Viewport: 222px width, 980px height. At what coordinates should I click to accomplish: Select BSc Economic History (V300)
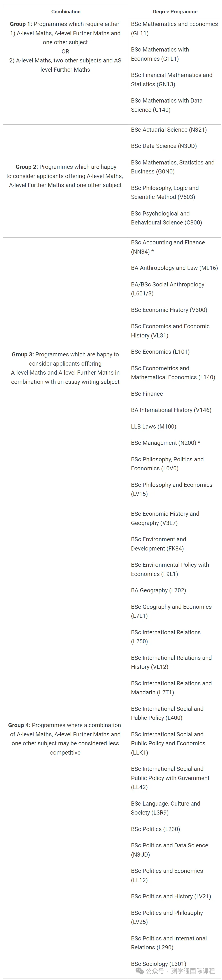point(169,310)
